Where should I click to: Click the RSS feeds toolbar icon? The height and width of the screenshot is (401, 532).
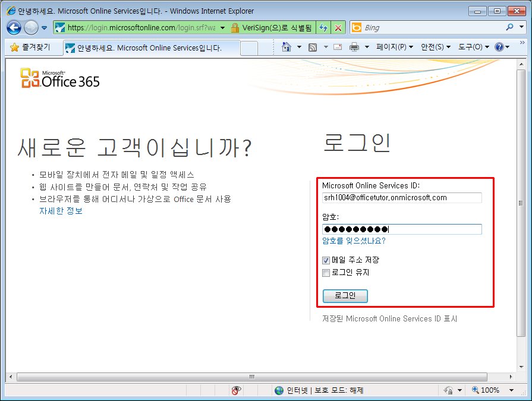(313, 48)
